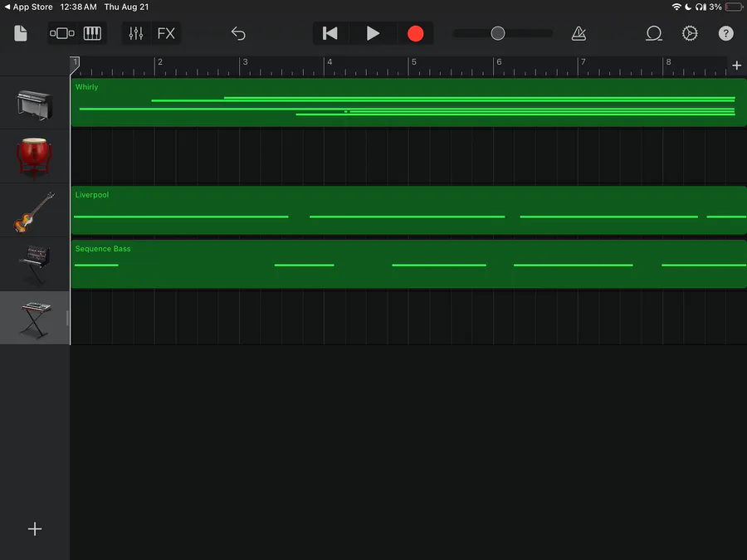Tap the 3% battery percentage
Viewport: 747px width, 560px height.
715,7
